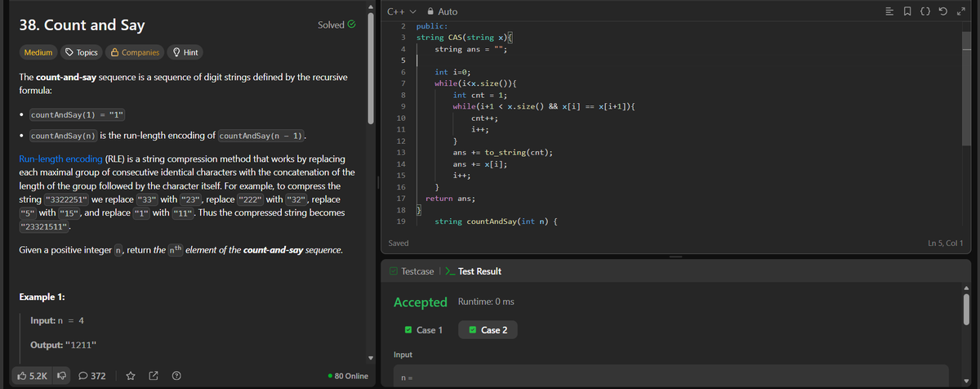Click the 'Runtime: 0 ms' text

coord(486,302)
